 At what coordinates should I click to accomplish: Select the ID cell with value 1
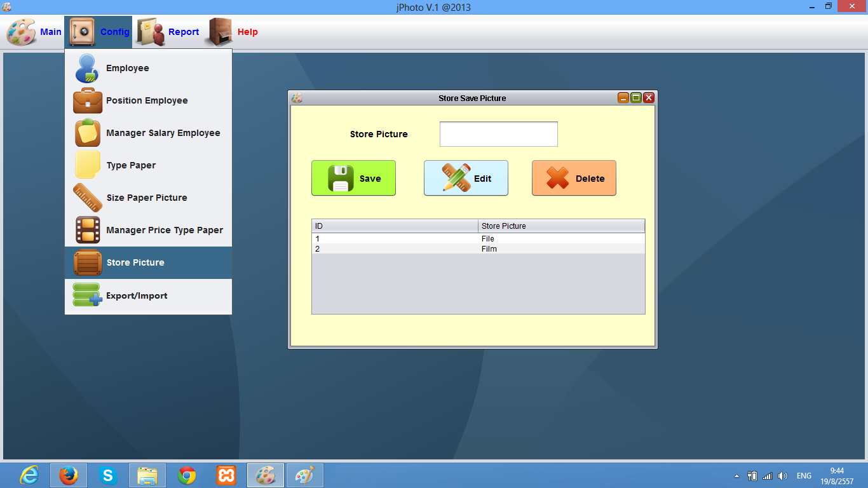pyautogui.click(x=395, y=239)
